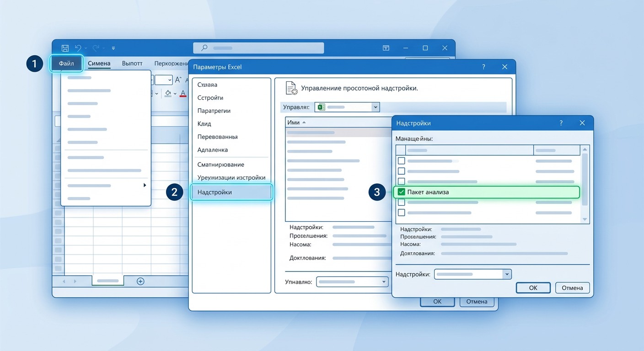Click the help question mark in the Надстройки dialog
The height and width of the screenshot is (351, 644).
pos(561,123)
